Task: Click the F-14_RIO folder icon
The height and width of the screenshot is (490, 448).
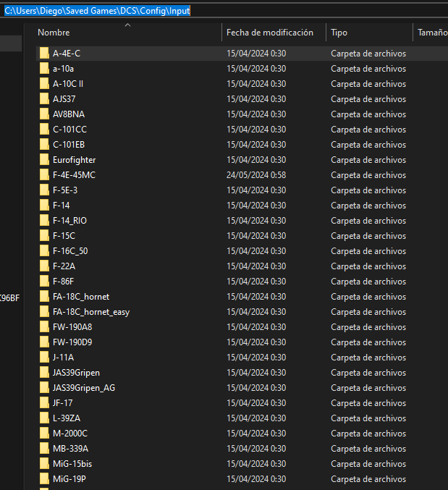Action: (x=44, y=221)
